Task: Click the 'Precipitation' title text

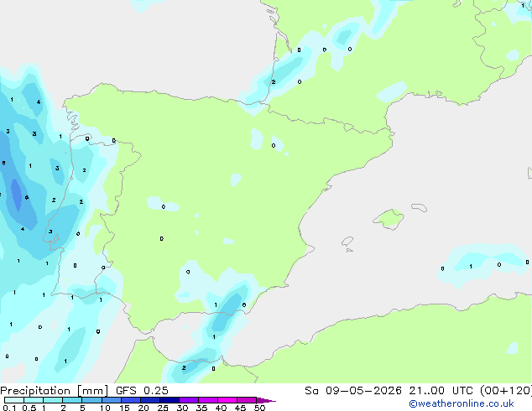Action: pos(35,391)
